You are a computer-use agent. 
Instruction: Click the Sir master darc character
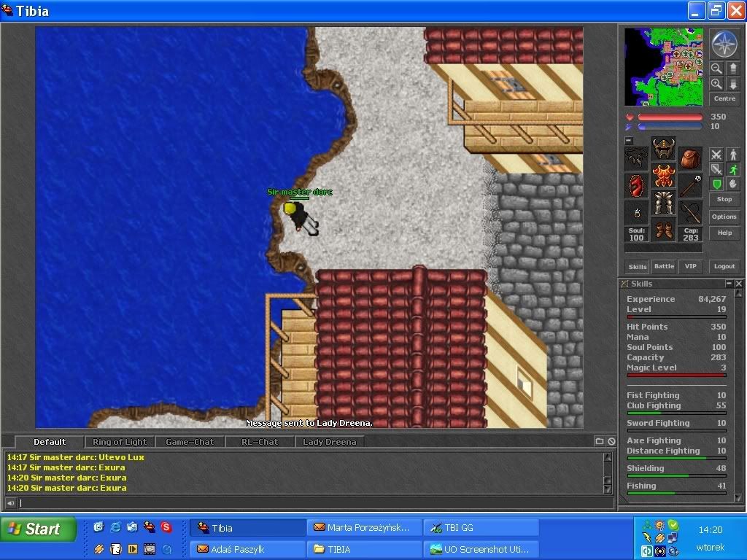(300, 218)
